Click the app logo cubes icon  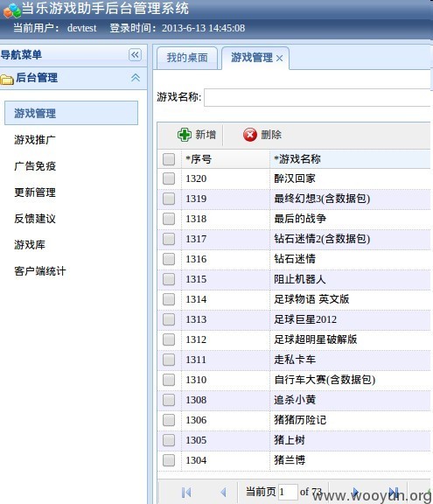[12, 10]
